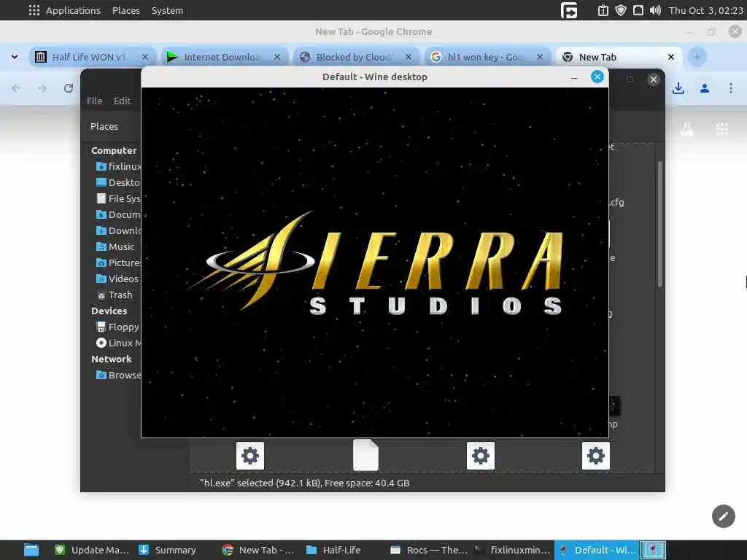Open Chrome downloads icon
Viewport: 747px width, 560px height.
click(678, 88)
